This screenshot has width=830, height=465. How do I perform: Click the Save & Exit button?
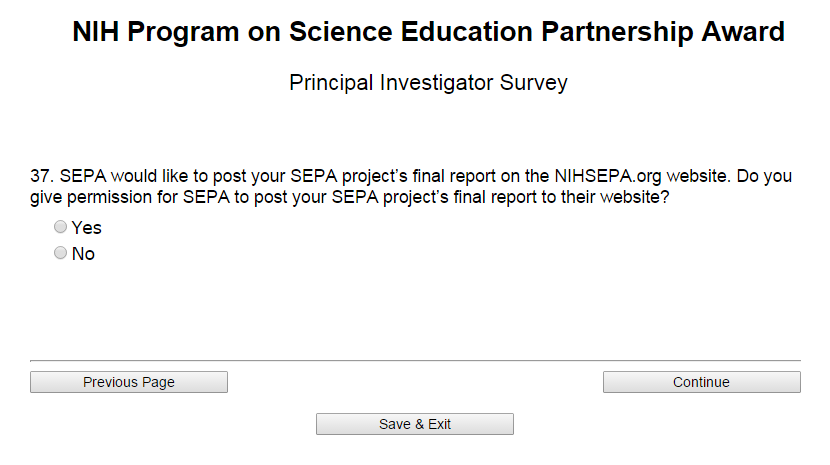point(415,424)
